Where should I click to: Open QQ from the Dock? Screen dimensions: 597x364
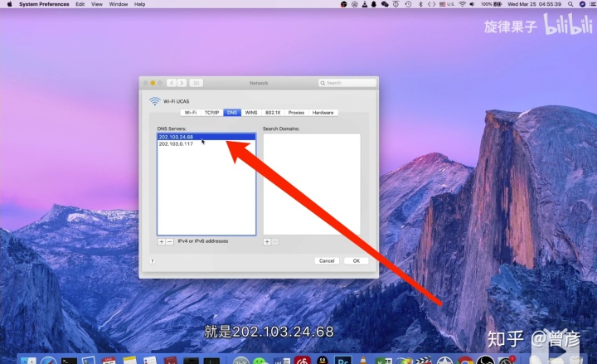(x=323, y=360)
